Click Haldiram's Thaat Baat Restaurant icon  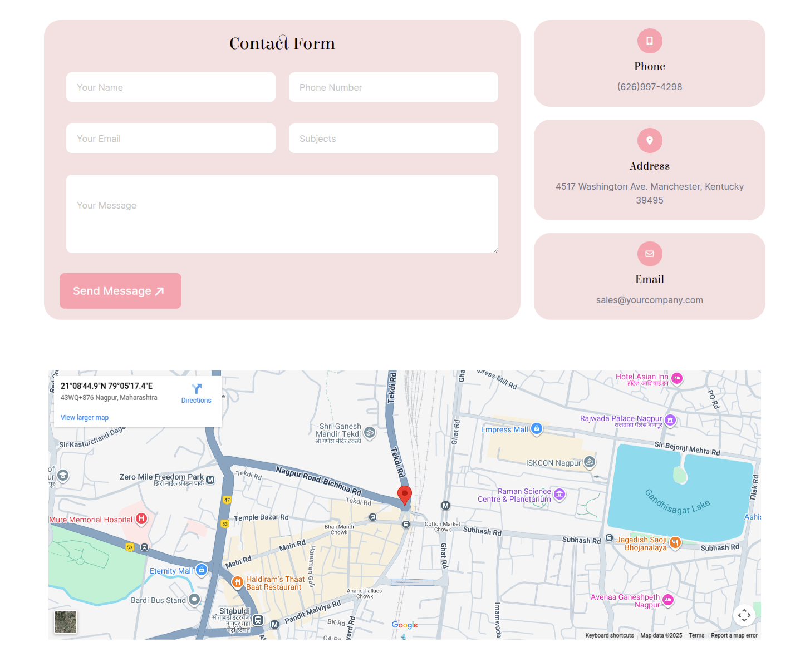click(x=237, y=582)
